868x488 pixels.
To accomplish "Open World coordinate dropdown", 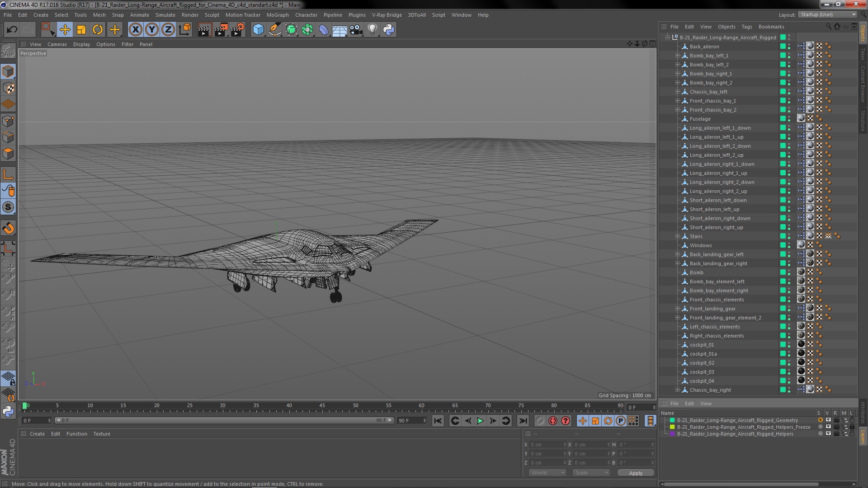I will [547, 473].
